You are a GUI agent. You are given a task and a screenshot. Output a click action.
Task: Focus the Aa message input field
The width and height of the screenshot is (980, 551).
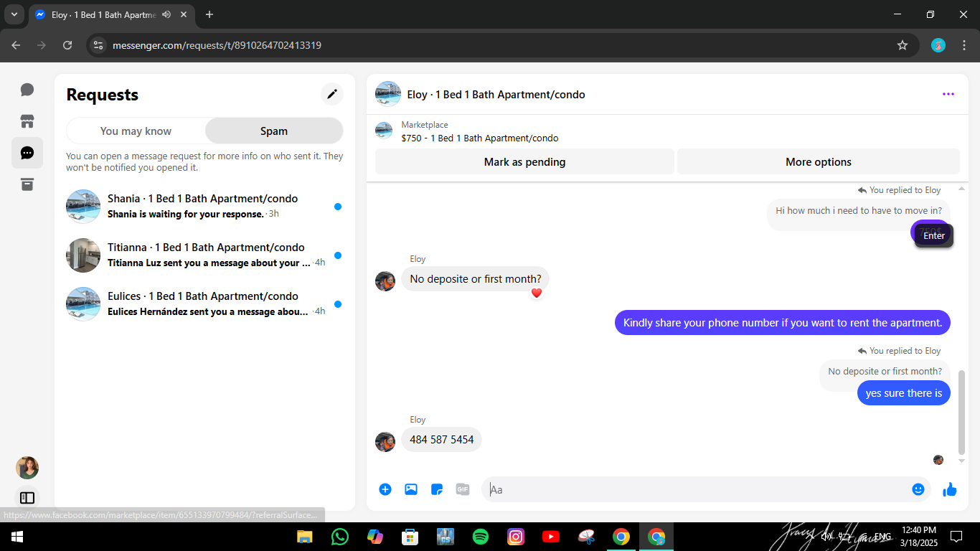coord(696,489)
